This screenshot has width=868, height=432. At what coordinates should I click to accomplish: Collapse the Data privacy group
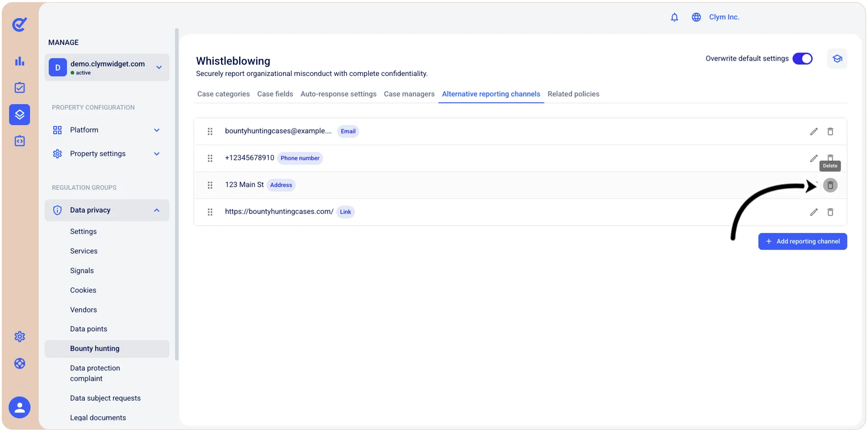107,210
